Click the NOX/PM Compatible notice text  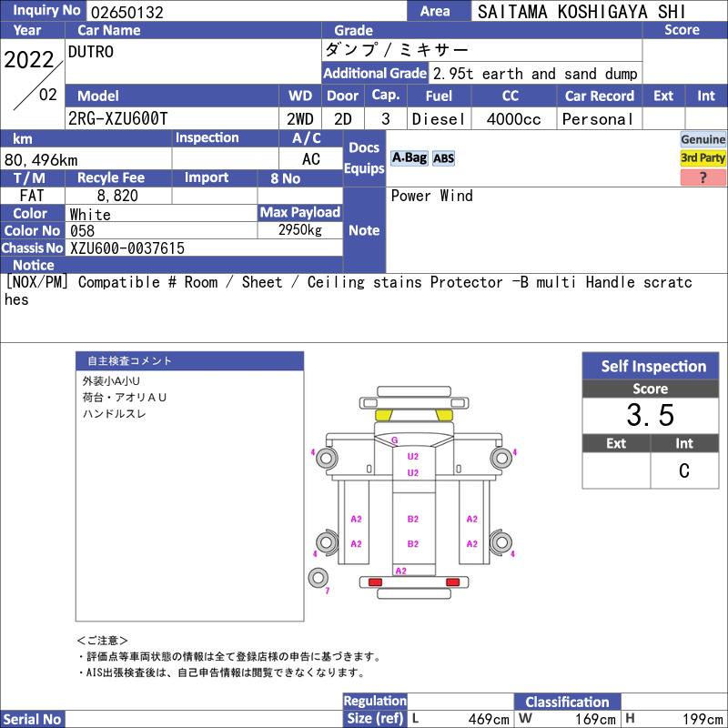pos(349,290)
